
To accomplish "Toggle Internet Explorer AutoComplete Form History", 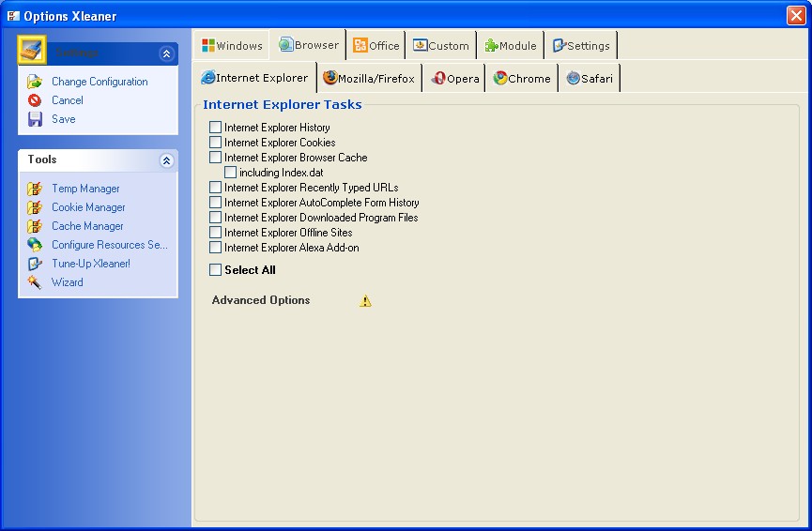I will tap(215, 203).
